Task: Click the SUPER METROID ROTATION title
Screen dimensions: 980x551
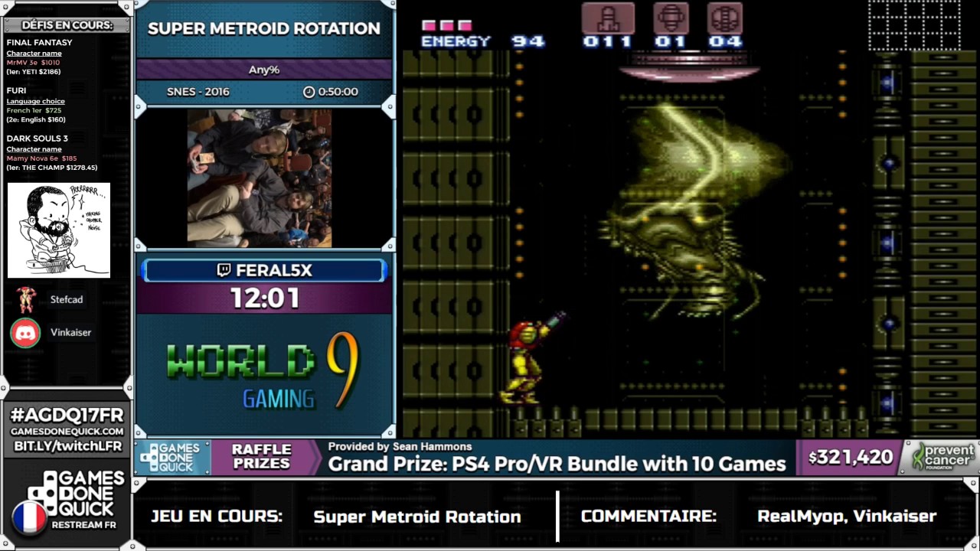Action: coord(264,28)
